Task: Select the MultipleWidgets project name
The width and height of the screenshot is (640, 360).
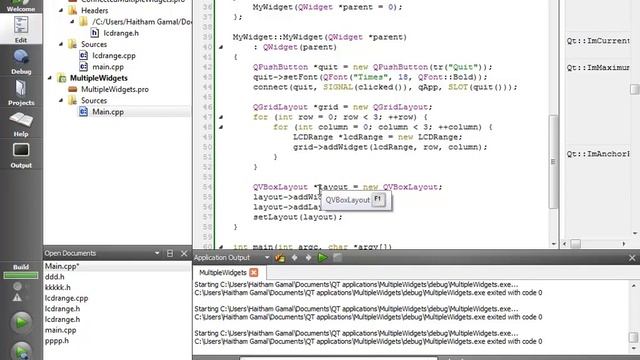Action: tap(98, 78)
